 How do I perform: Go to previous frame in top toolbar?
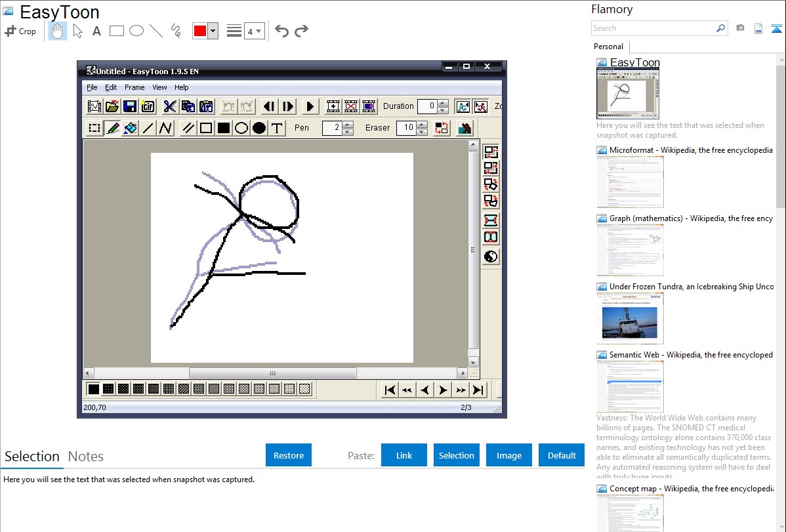click(x=269, y=106)
